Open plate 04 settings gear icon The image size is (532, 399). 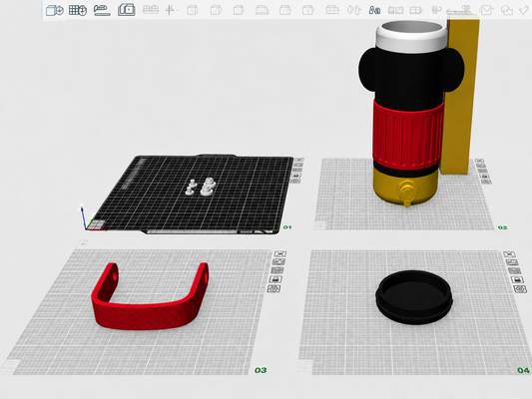520,289
